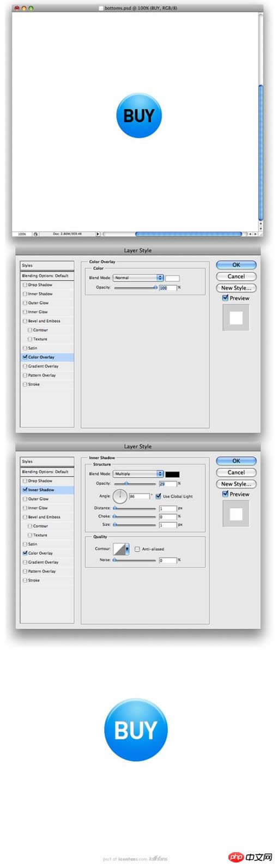Click the white overlay color swatch beside Normal
278x868 pixels.
(x=172, y=278)
